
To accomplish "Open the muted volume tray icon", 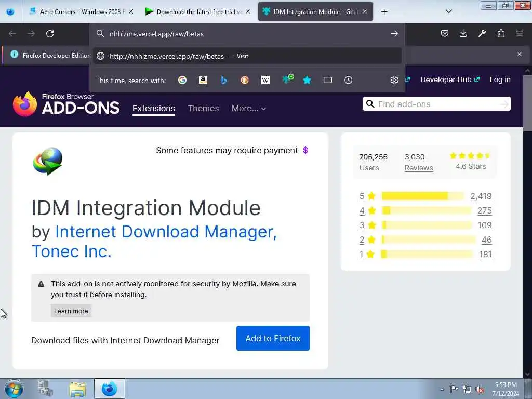I will pyautogui.click(x=480, y=389).
